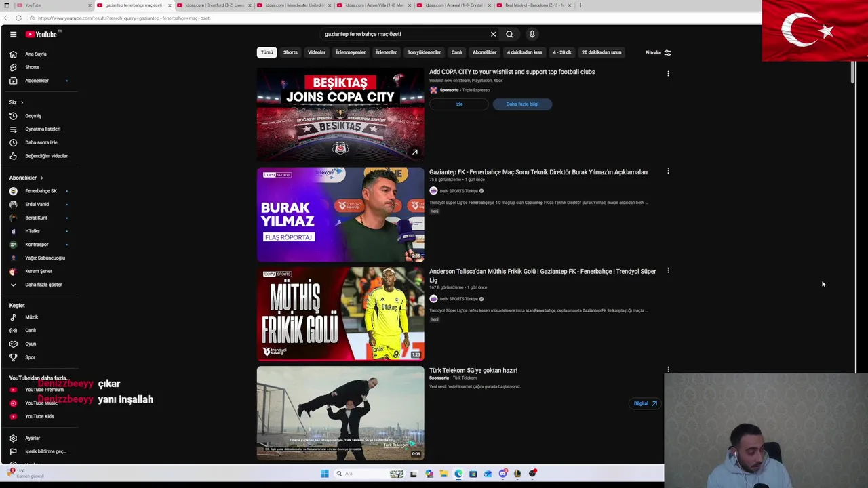Clear the search box with the X icon
This screenshot has height=488, width=868.
click(493, 34)
